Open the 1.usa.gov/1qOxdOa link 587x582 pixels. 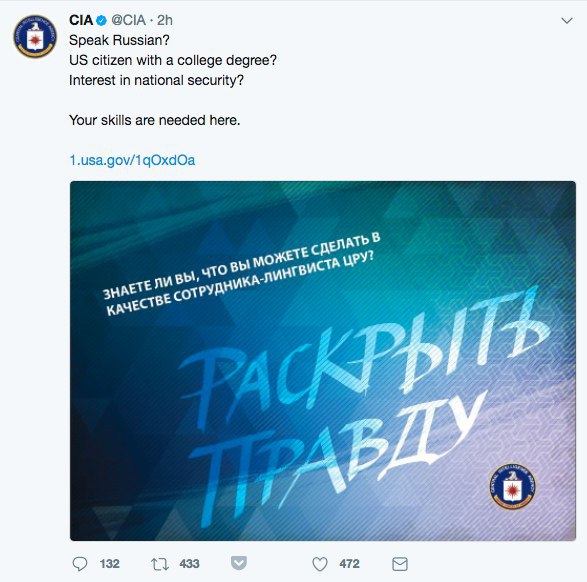(132, 160)
